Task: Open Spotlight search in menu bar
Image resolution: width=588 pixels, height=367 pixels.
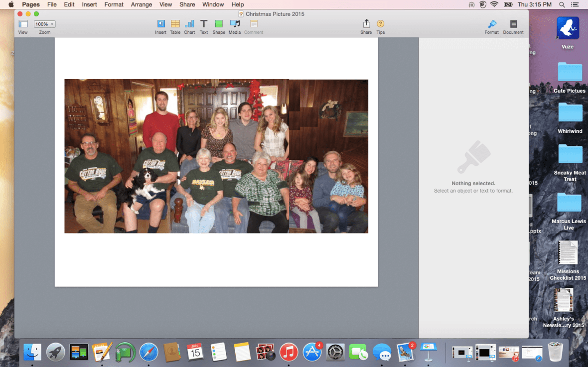Action: tap(562, 4)
